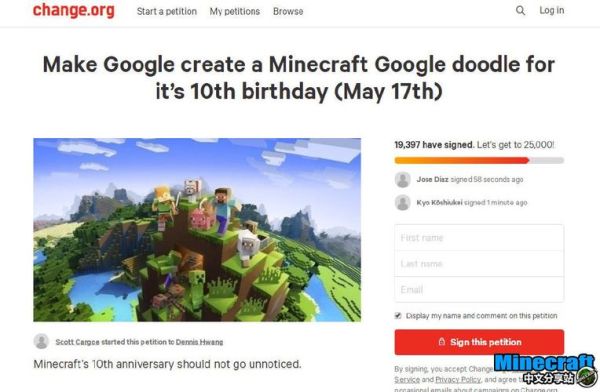Click the Log in link
The image size is (600, 392).
pos(552,10)
